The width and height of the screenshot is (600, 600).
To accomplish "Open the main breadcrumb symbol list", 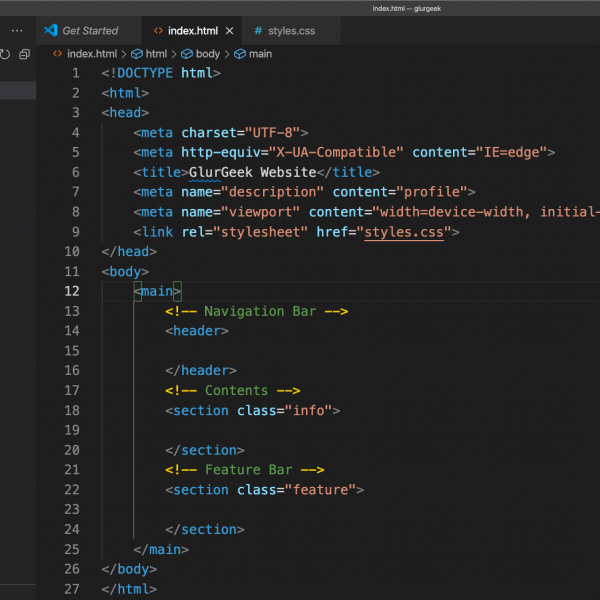I will point(259,54).
